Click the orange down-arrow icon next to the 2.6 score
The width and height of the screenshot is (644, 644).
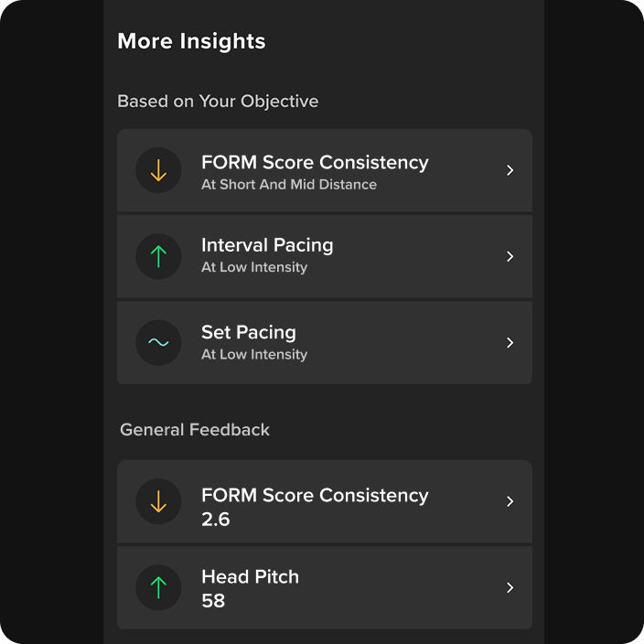click(158, 501)
